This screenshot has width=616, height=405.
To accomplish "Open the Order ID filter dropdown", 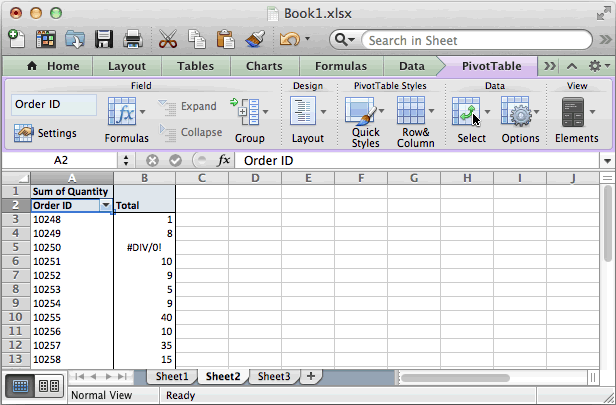I will [105, 205].
